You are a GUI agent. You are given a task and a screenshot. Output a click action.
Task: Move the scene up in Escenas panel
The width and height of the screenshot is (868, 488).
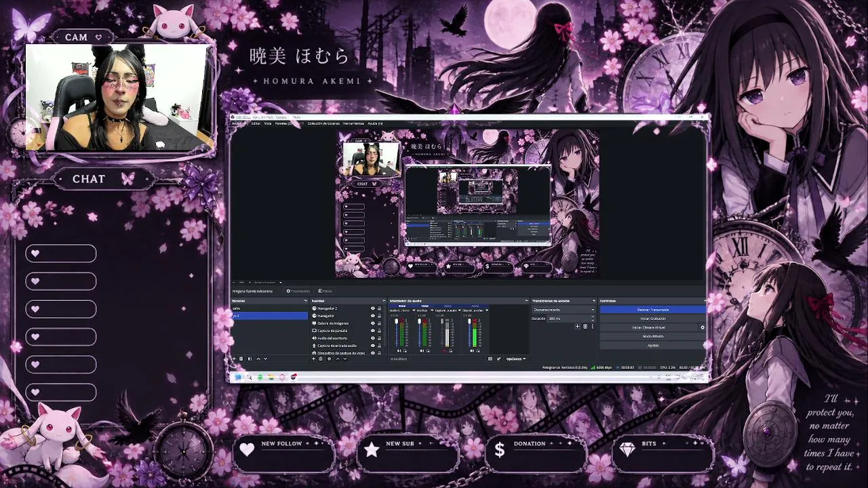[x=258, y=359]
